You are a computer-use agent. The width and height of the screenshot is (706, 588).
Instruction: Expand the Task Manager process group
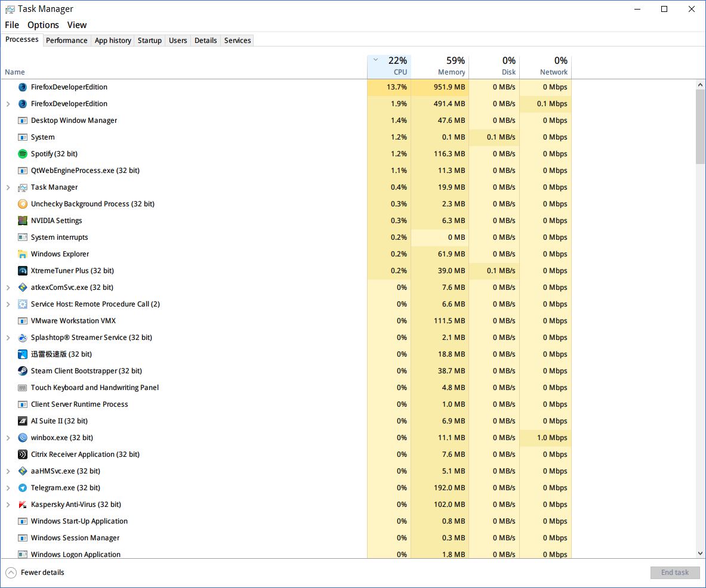(x=8, y=187)
